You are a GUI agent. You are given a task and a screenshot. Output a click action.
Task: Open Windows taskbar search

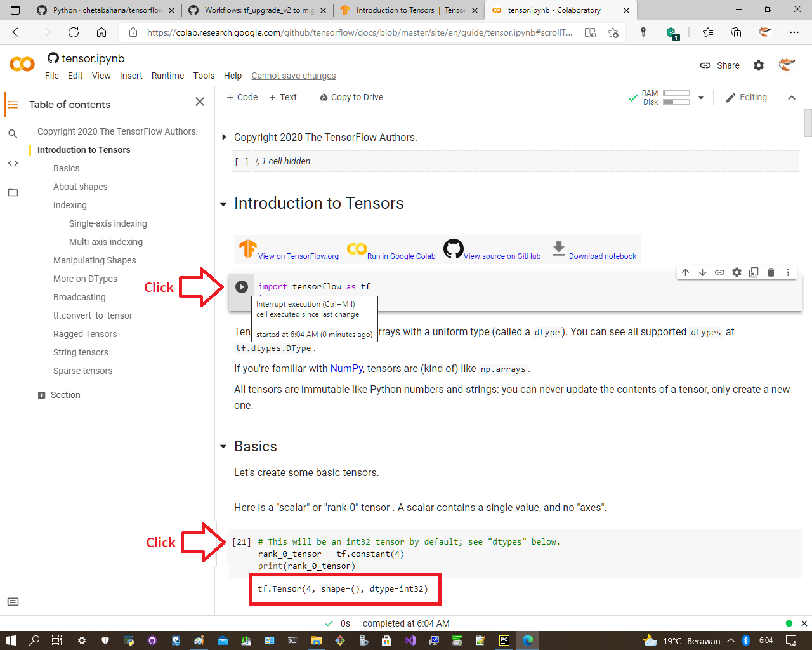34,640
